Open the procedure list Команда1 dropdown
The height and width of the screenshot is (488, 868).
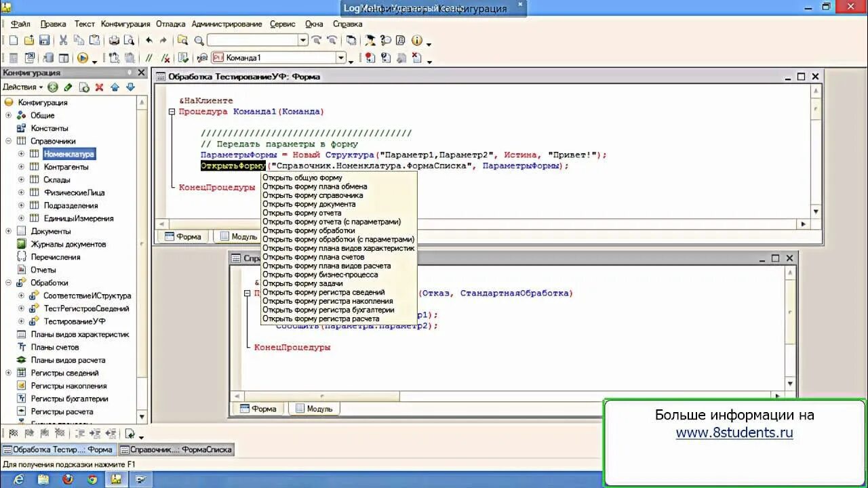coord(341,58)
